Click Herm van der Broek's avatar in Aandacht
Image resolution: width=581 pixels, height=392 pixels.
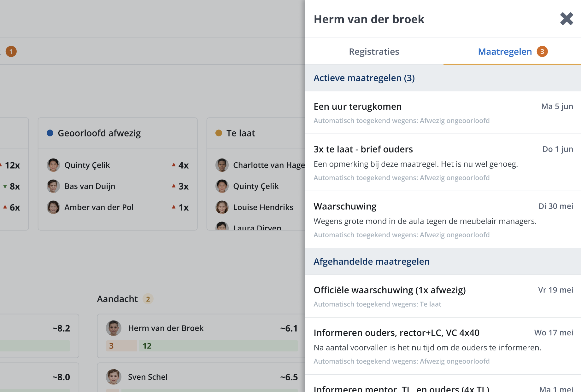point(114,328)
